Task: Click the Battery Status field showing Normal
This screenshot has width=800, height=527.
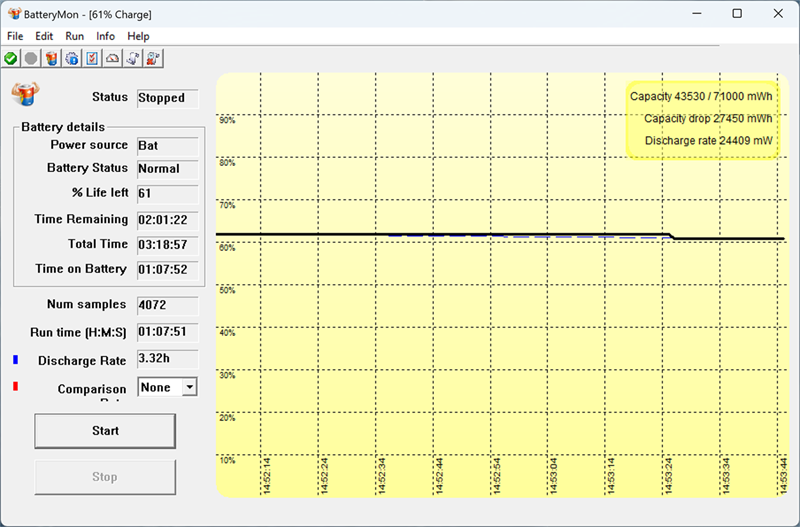Action: 168,169
